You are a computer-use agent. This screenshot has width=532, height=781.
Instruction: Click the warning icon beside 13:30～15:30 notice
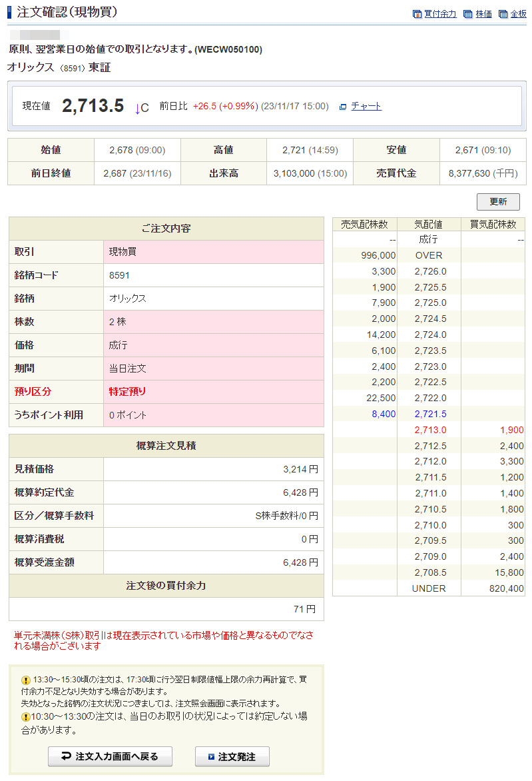pyautogui.click(x=26, y=680)
